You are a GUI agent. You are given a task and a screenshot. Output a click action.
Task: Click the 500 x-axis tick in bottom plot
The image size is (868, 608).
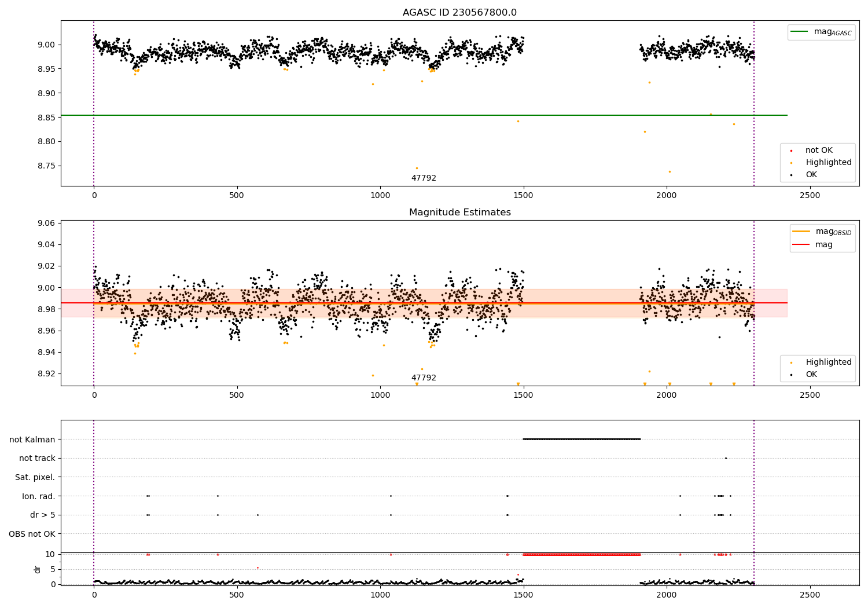pyautogui.click(x=237, y=595)
